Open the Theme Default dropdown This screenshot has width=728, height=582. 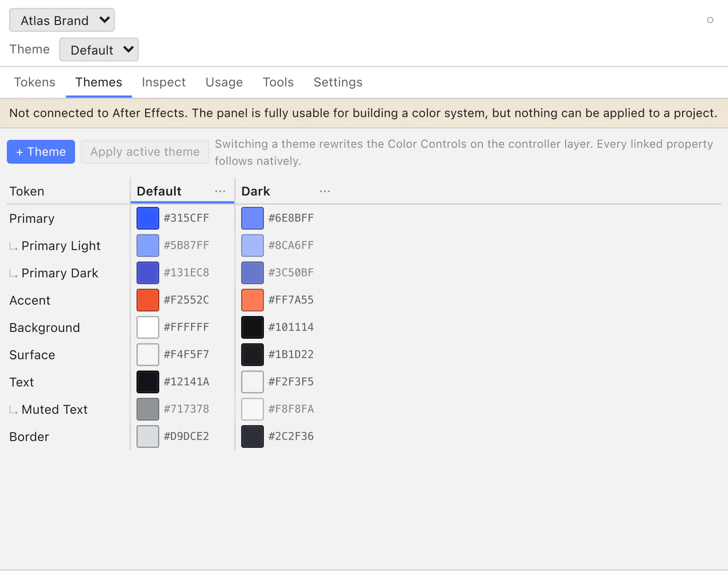coord(99,50)
